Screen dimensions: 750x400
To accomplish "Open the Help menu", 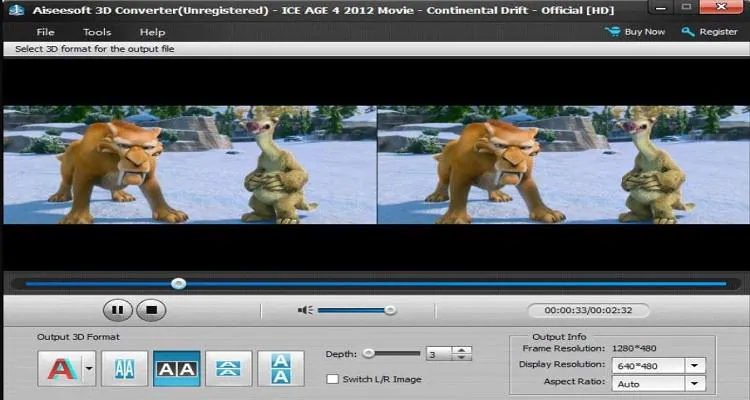I will tap(152, 32).
